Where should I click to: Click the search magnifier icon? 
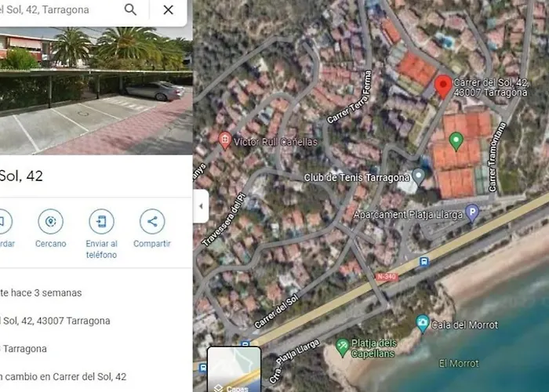[130, 9]
